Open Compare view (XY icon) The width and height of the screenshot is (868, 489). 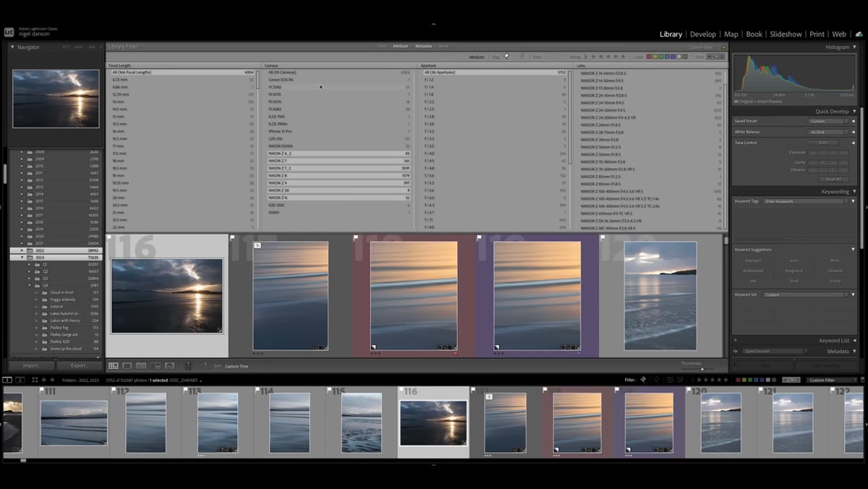[x=142, y=366]
